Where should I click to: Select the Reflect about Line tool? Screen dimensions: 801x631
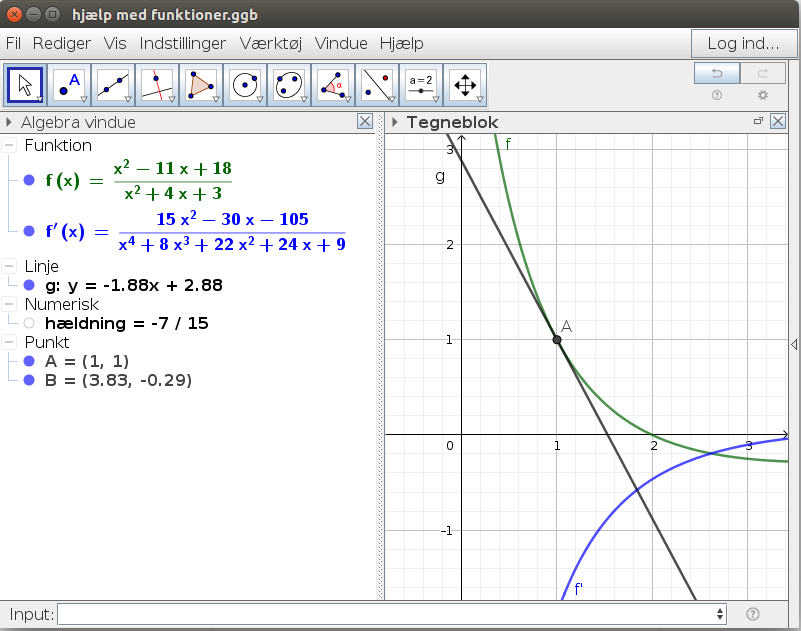376,85
